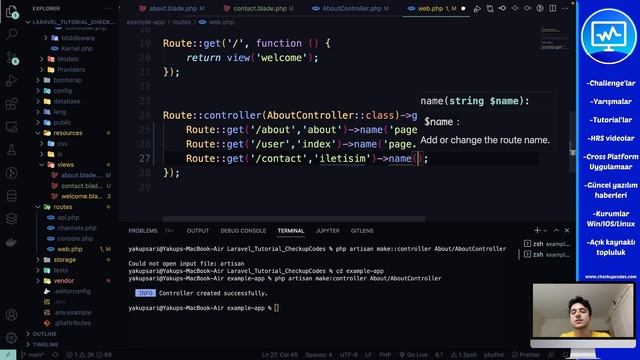Open the Run and Debug view
The width and height of the screenshot is (640, 360).
(11, 80)
